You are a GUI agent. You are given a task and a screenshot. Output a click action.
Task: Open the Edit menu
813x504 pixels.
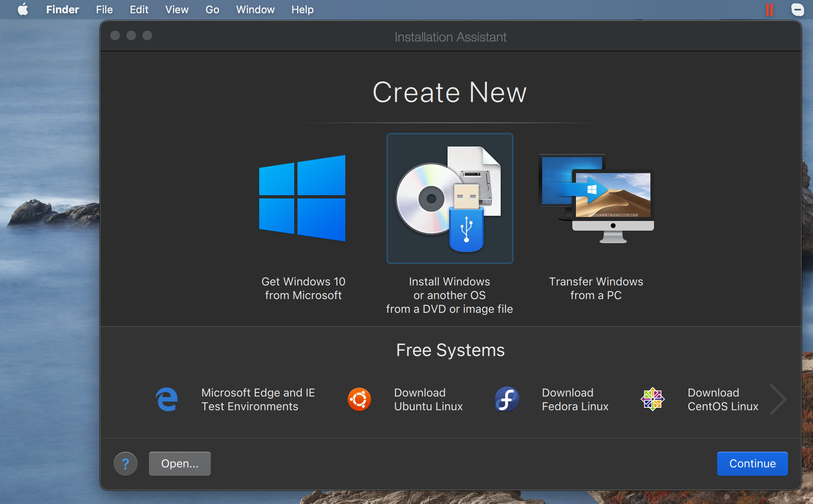[x=139, y=9]
